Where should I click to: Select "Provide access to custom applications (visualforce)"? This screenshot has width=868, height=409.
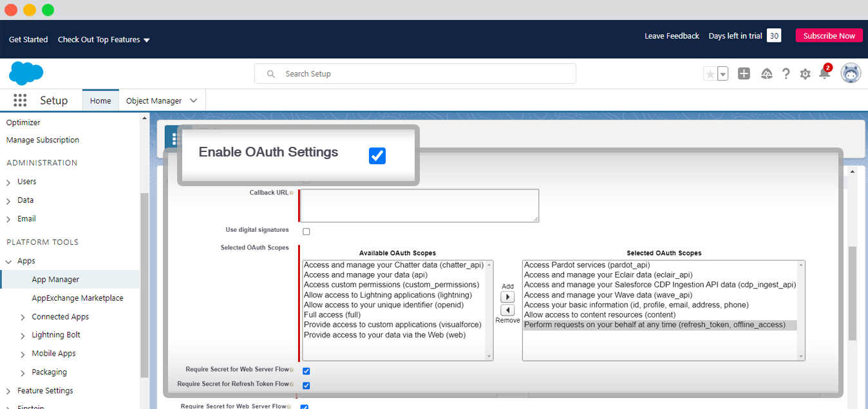393,325
